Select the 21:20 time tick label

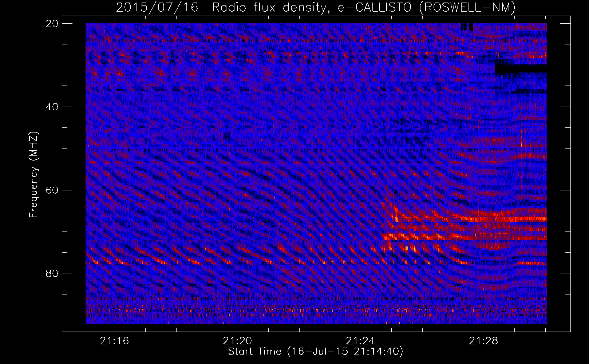tap(238, 341)
